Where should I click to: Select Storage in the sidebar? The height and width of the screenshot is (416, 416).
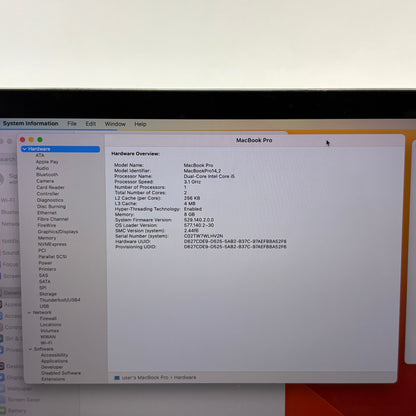(x=48, y=294)
